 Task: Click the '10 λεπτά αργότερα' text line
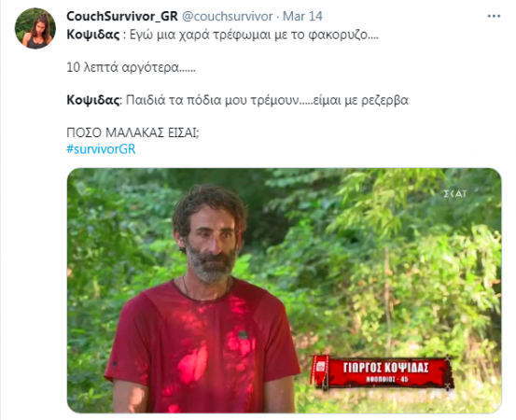pyautogui.click(x=131, y=67)
